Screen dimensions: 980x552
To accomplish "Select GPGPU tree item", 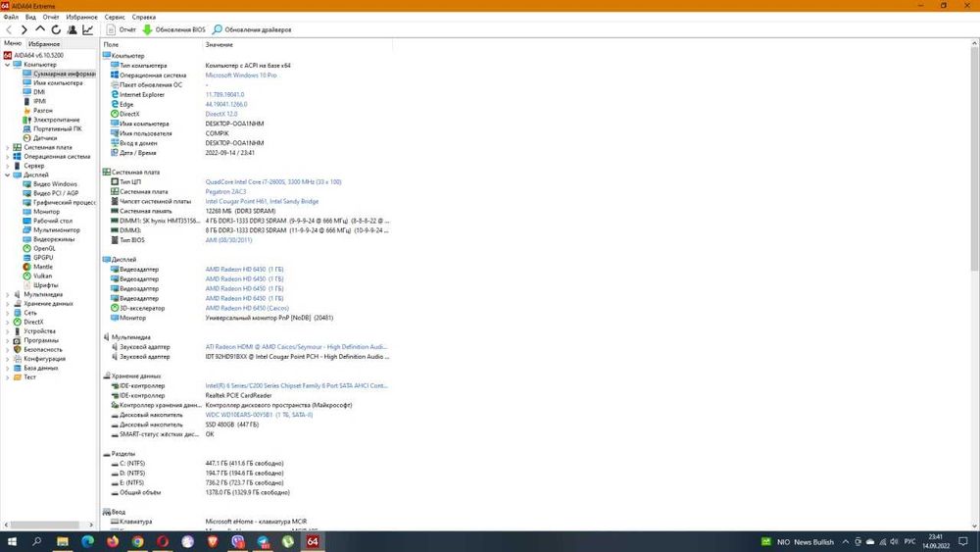I will click(x=43, y=258).
